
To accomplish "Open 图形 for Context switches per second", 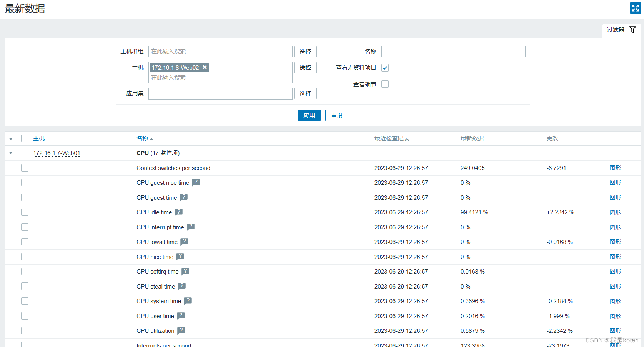I will point(615,168).
